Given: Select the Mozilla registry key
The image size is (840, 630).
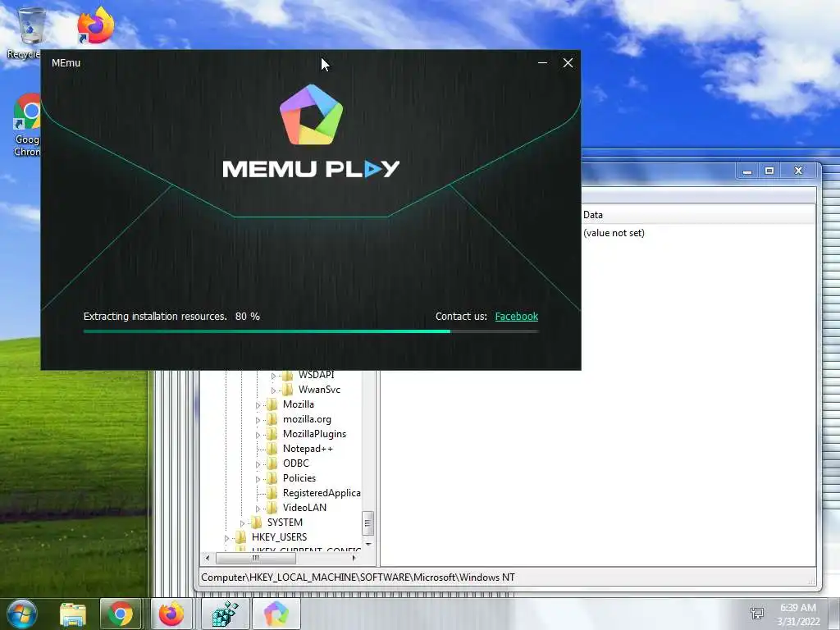Looking at the screenshot, I should click(299, 404).
